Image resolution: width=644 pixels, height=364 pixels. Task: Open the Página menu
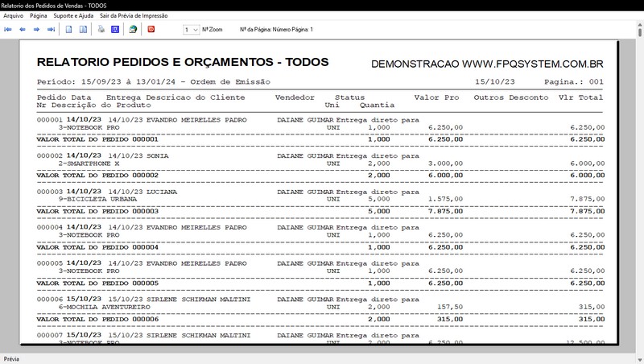[38, 15]
